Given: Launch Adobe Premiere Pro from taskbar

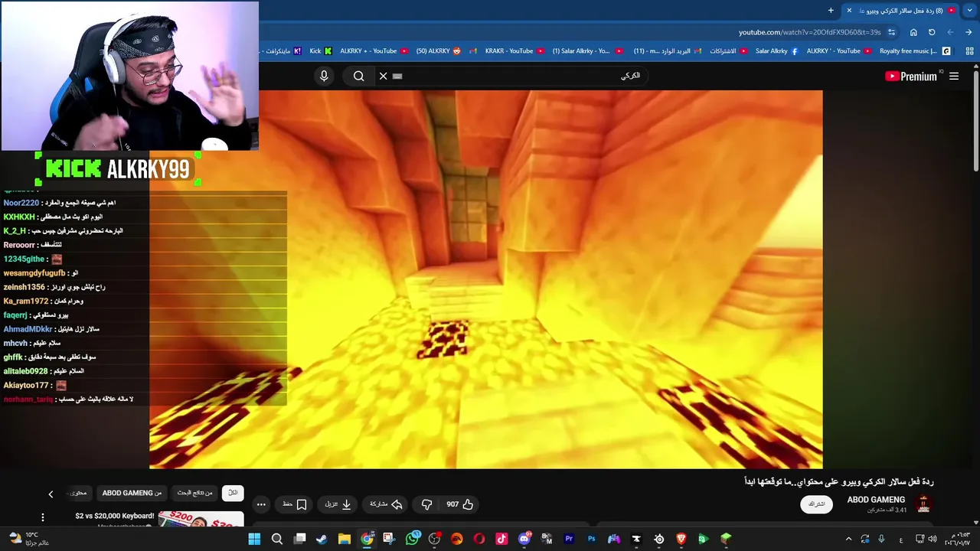Looking at the screenshot, I should tap(569, 539).
